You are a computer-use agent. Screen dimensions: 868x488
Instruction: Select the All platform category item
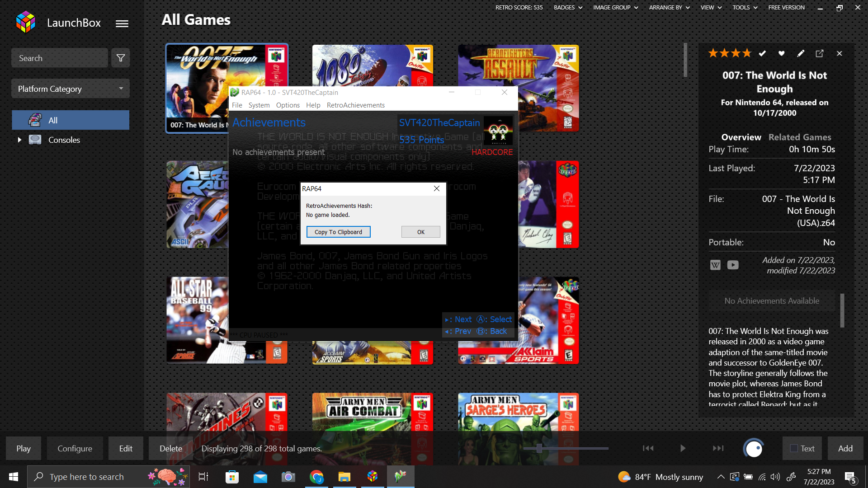pos(71,120)
